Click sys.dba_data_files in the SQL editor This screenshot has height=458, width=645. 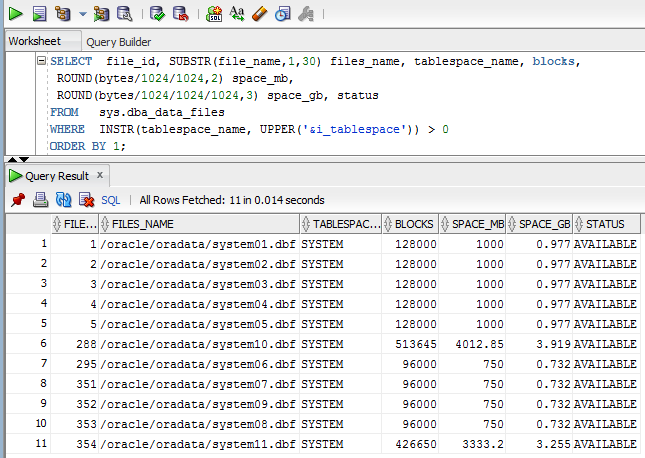click(x=162, y=112)
